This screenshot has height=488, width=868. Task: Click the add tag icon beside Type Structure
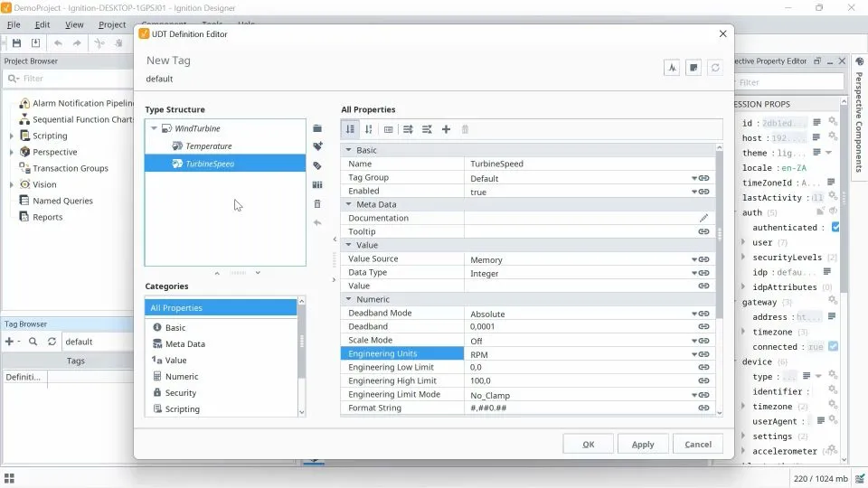click(x=317, y=146)
